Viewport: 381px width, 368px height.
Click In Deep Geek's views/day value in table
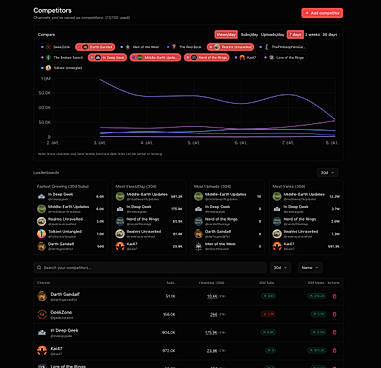click(211, 332)
